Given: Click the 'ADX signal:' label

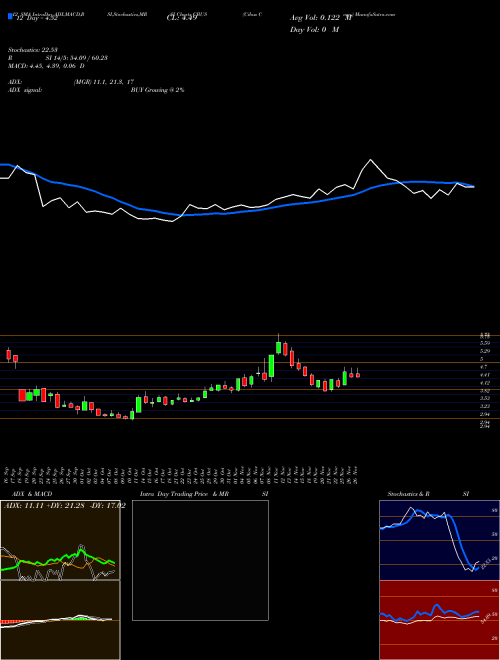Looking at the screenshot, I should point(25,90).
